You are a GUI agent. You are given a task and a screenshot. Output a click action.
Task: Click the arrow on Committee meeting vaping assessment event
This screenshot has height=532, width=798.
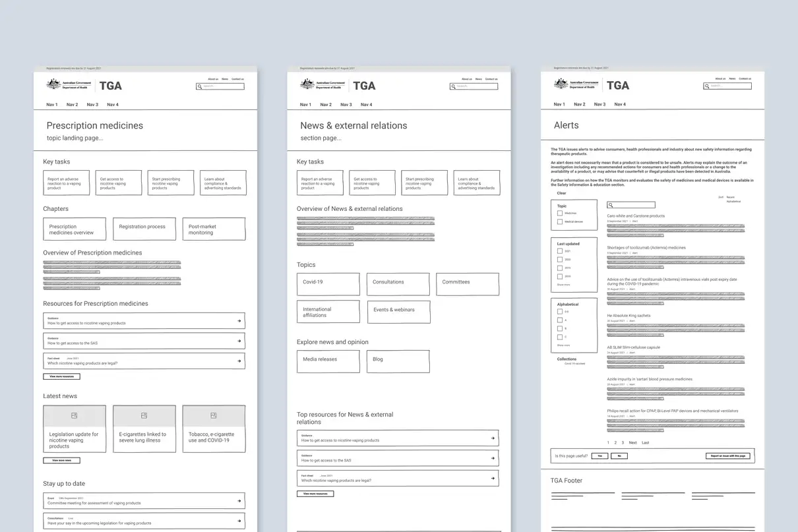pos(239,501)
